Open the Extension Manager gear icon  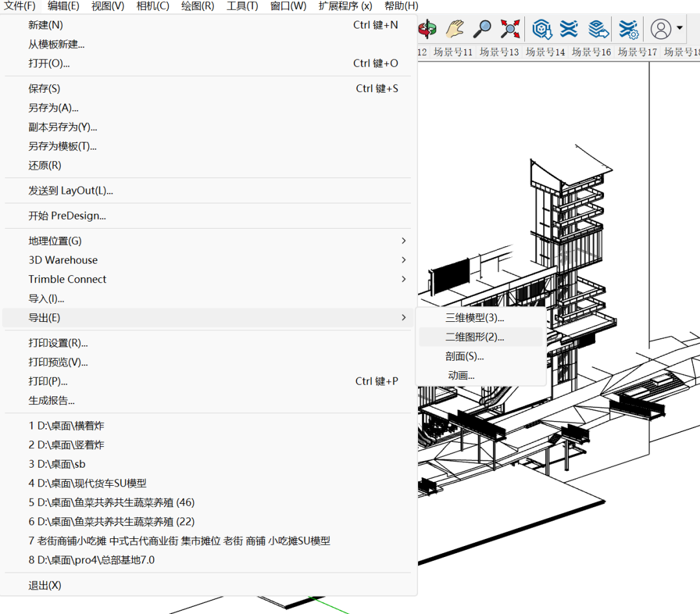(x=629, y=29)
